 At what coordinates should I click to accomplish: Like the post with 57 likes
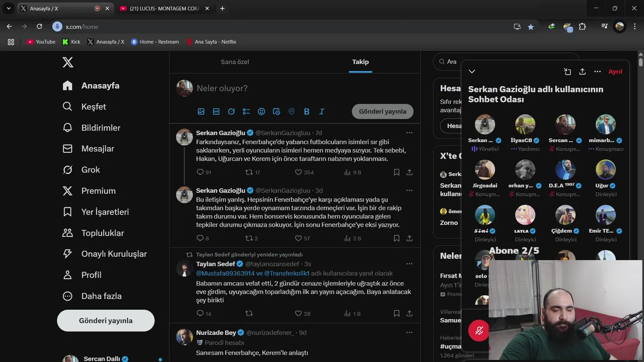[302, 238]
